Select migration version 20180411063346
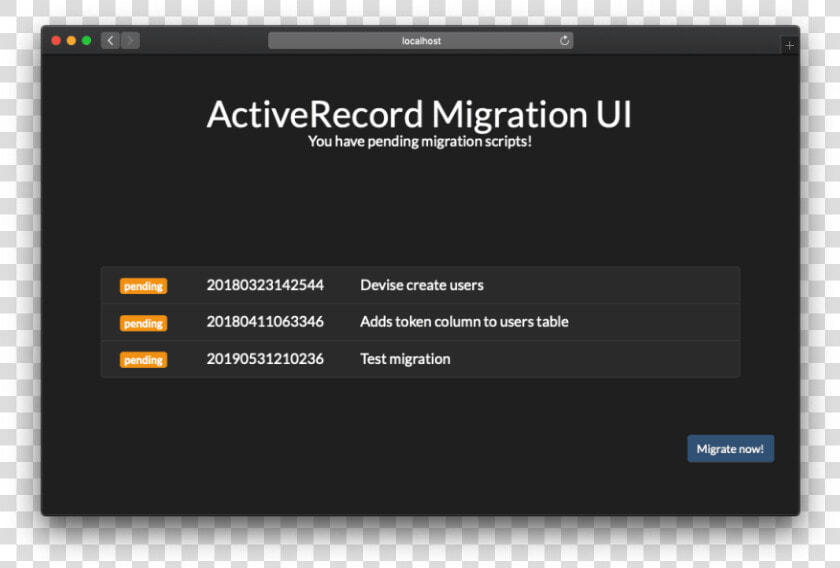Image resolution: width=840 pixels, height=568 pixels. pyautogui.click(x=265, y=322)
